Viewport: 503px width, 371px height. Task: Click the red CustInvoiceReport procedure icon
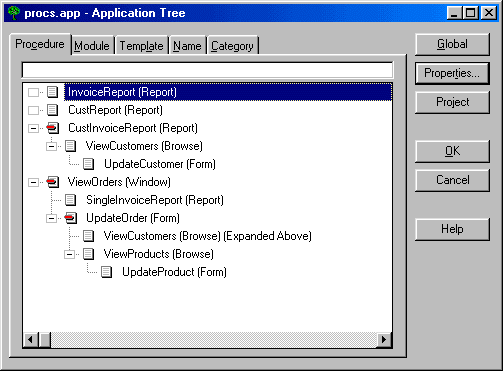(52, 128)
